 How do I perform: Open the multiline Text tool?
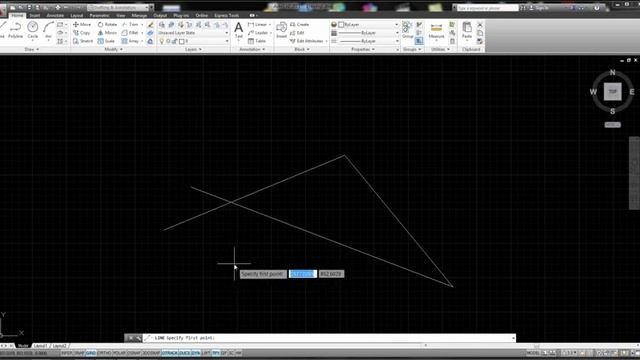238,30
